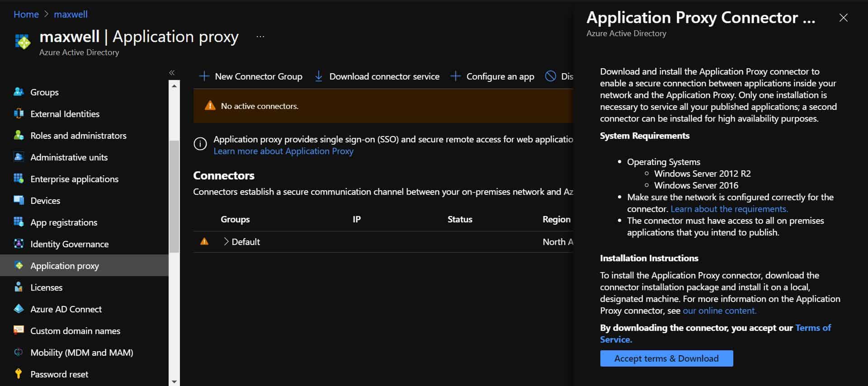Click the plus icon for Configure an app

456,76
